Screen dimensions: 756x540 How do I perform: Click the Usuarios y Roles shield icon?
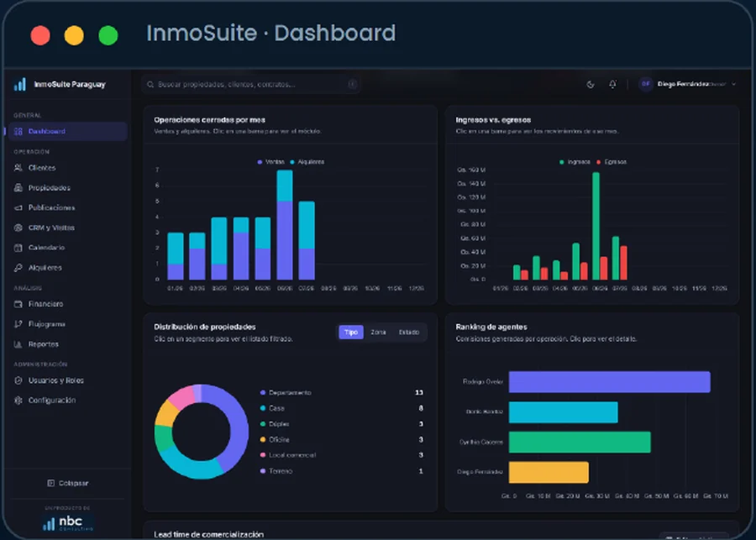[18, 380]
